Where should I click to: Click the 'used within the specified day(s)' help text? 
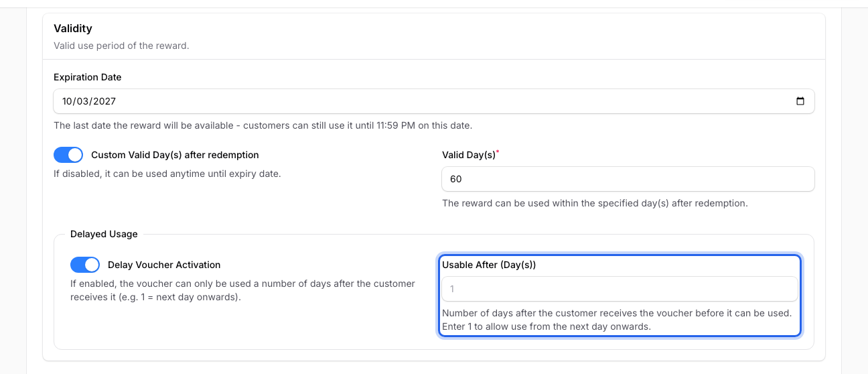(595, 203)
